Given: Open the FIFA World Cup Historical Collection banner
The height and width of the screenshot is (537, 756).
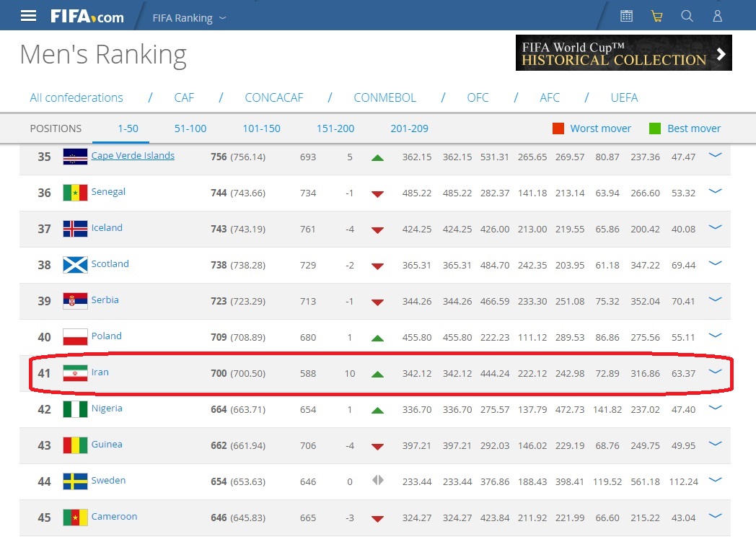Looking at the screenshot, I should [623, 53].
